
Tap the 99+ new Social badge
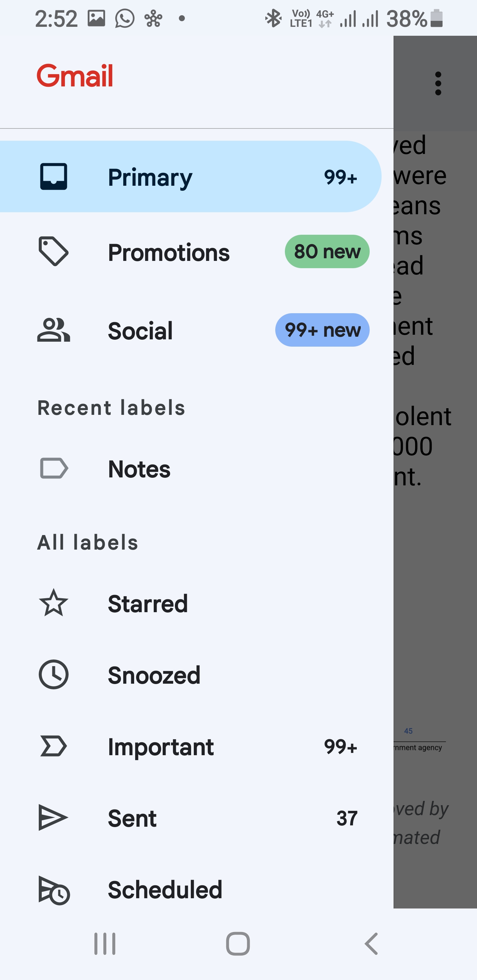tap(322, 330)
